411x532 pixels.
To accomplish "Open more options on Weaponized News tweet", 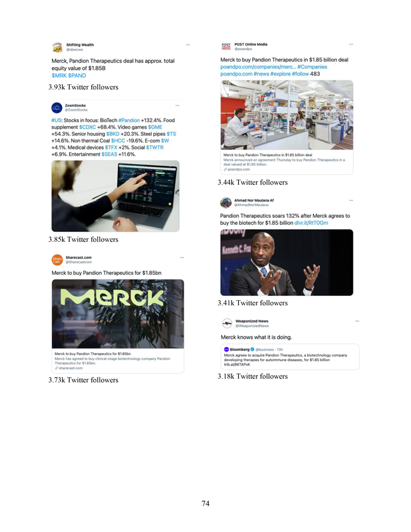I will [x=357, y=321].
